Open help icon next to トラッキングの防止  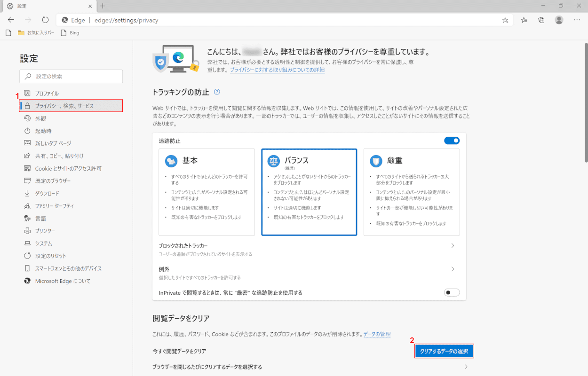[x=217, y=92]
